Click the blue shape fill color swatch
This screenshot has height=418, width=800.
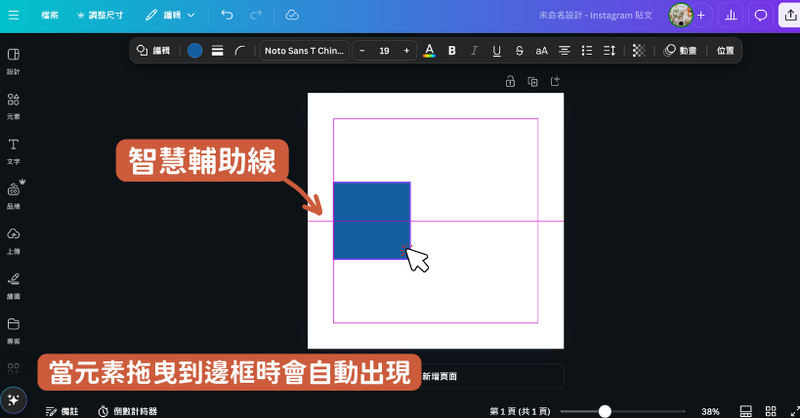(x=194, y=50)
